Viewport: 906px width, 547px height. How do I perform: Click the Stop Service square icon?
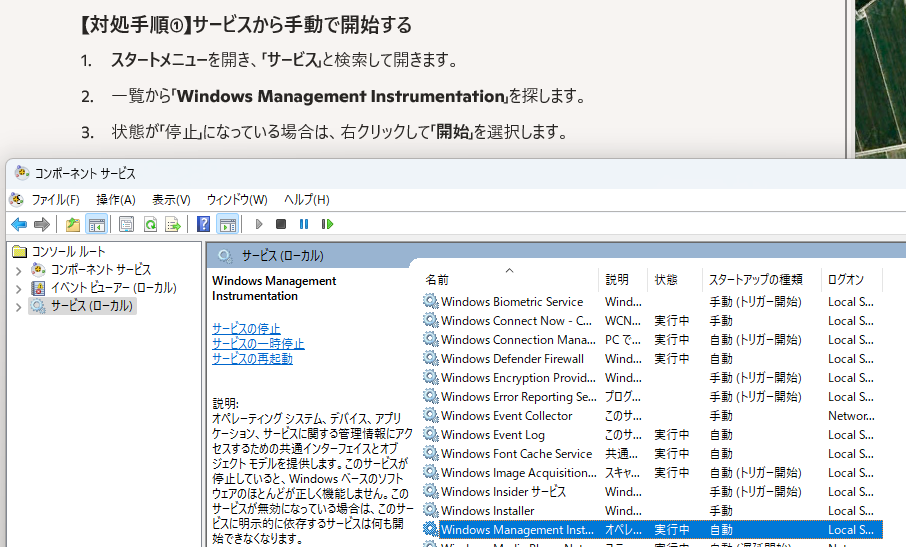[x=281, y=224]
